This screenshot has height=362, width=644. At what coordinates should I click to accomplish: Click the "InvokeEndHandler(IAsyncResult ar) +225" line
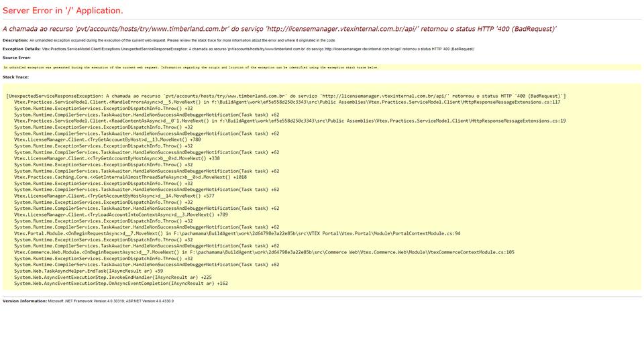click(x=113, y=278)
